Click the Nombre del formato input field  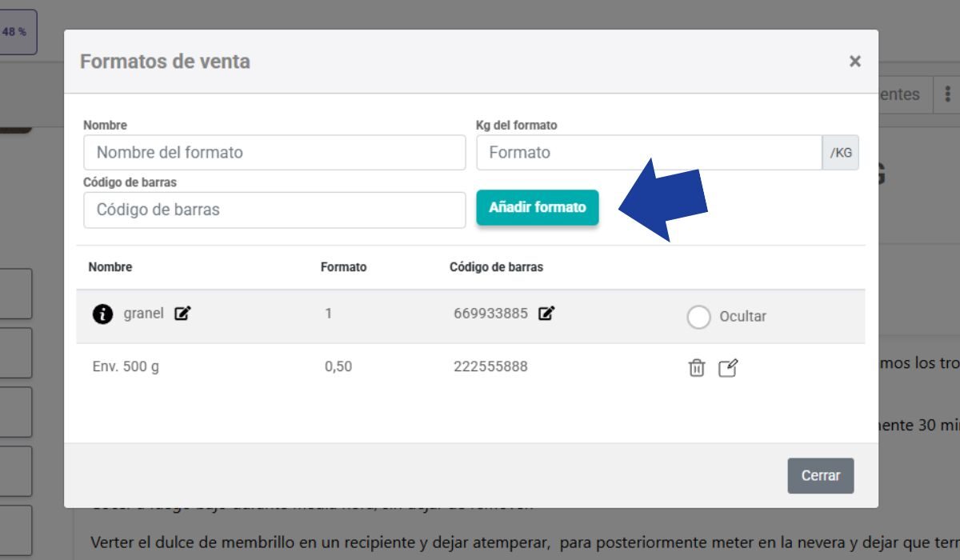tap(274, 152)
